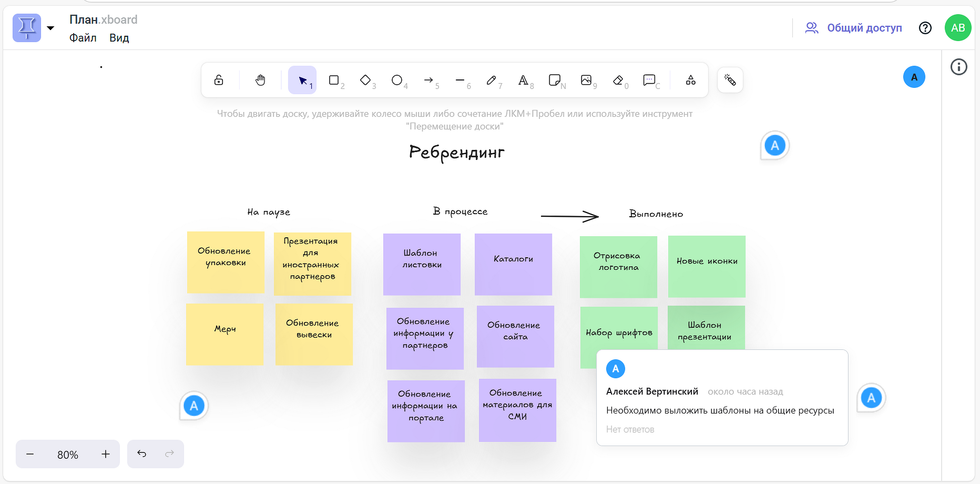The image size is (980, 484).
Task: Click the author avatar in comment popup
Action: pos(616,369)
